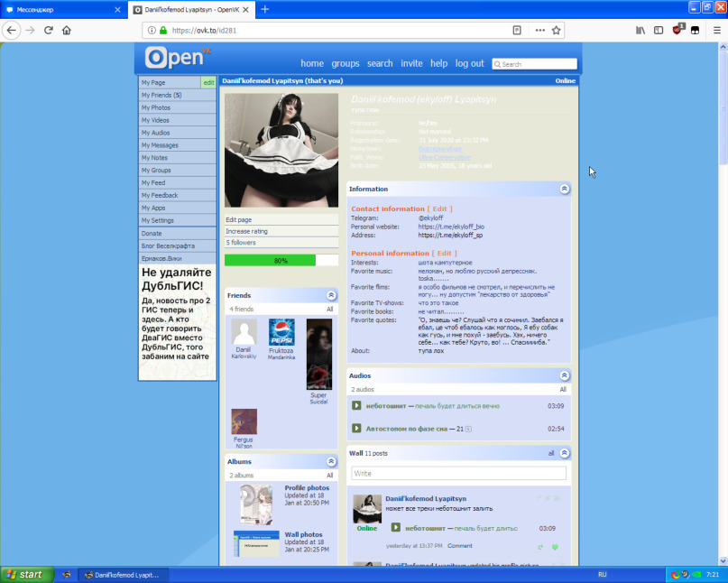Collapse the Audios section
Screen dimensions: 728x583
pyautogui.click(x=564, y=375)
